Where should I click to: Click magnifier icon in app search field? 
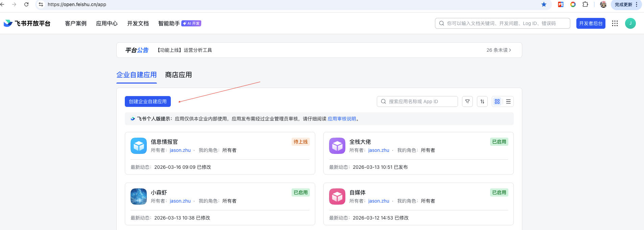click(383, 101)
